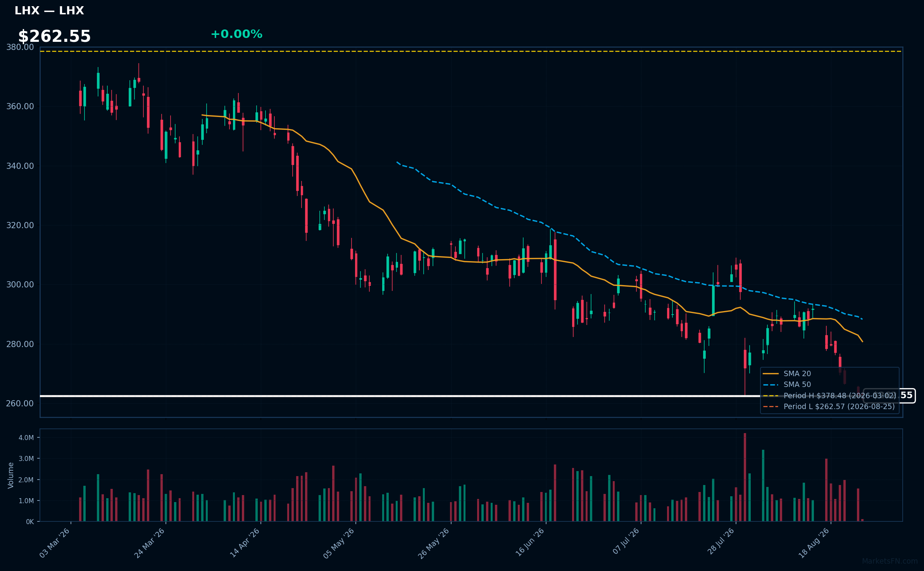Click the 340.00 price axis label
924x571 pixels.
pyautogui.click(x=20, y=166)
